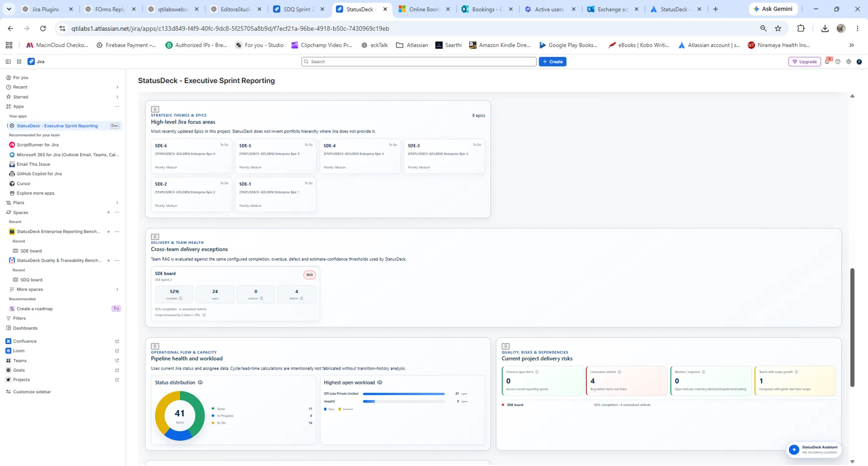Open Teams from the sidebar
The width and height of the screenshot is (868, 466).
pos(20,360)
